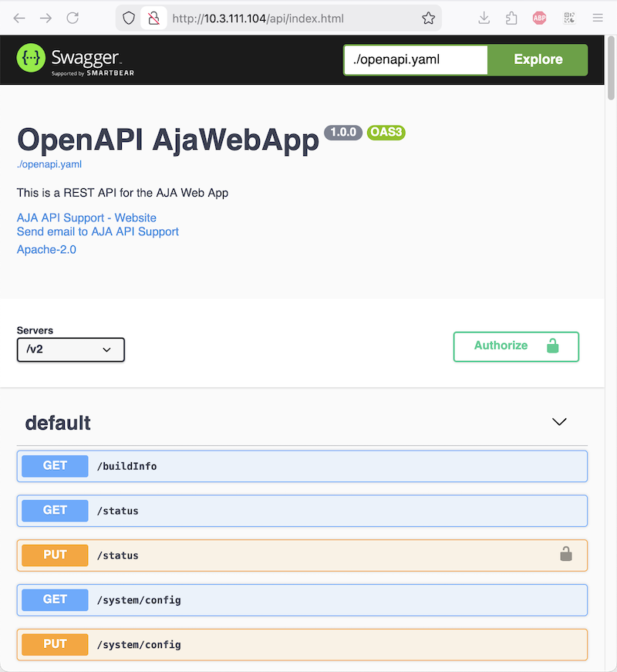Click the shield tracking protection icon

click(x=129, y=19)
